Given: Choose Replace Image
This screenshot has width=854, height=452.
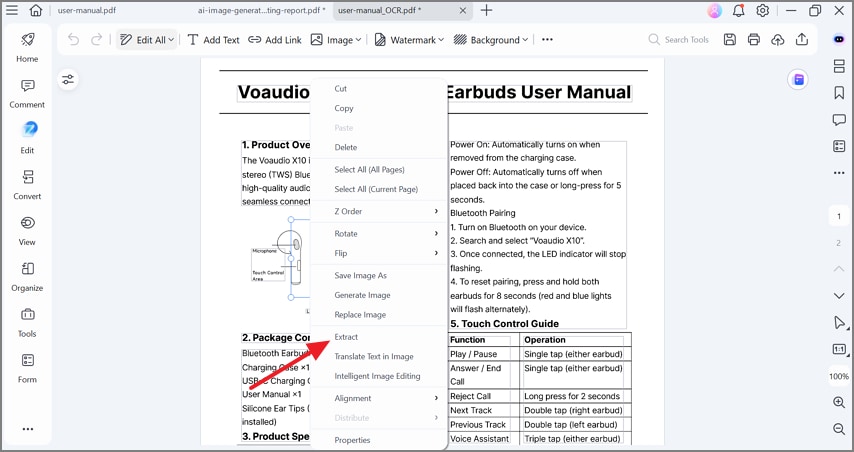Looking at the screenshot, I should (x=379, y=315).
